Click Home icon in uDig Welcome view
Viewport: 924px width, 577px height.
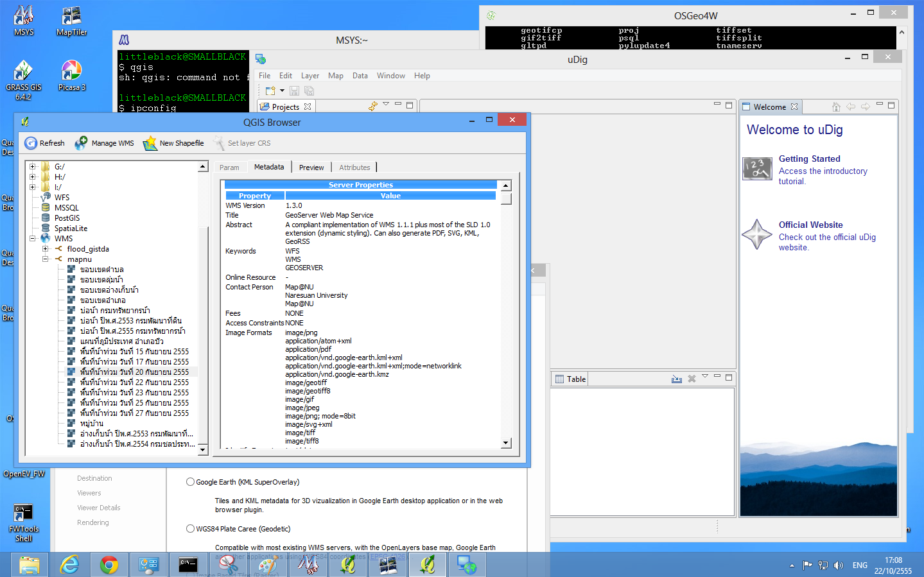[836, 107]
